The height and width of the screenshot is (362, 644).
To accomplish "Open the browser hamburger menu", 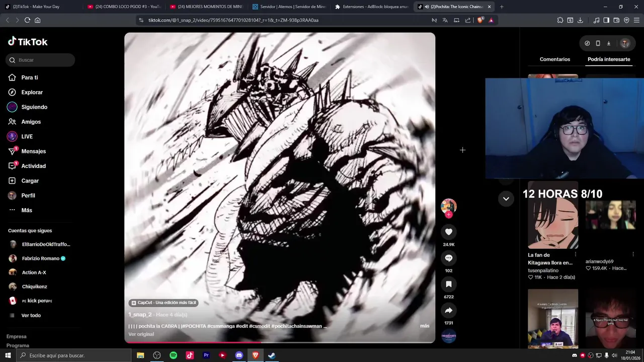I will tap(636, 20).
